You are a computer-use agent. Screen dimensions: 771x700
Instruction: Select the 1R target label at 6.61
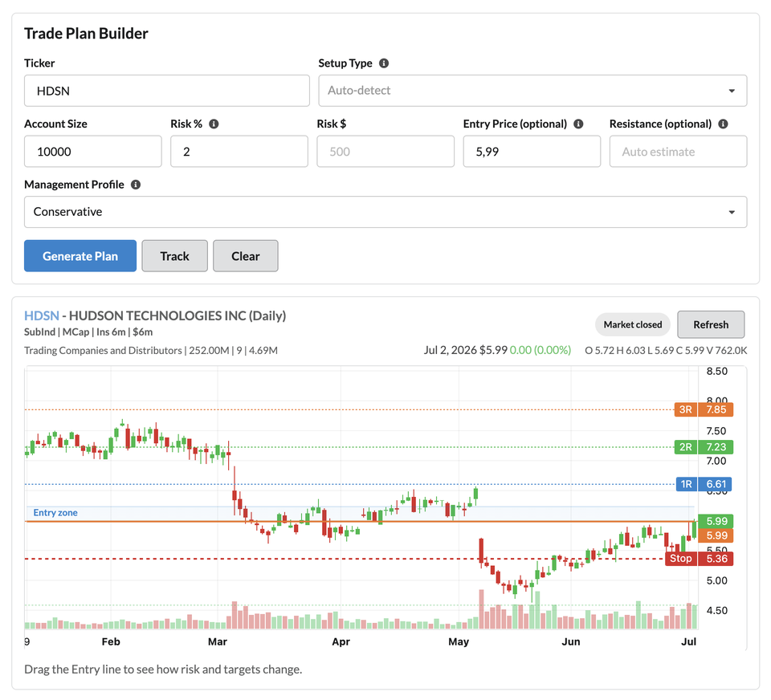coord(704,484)
